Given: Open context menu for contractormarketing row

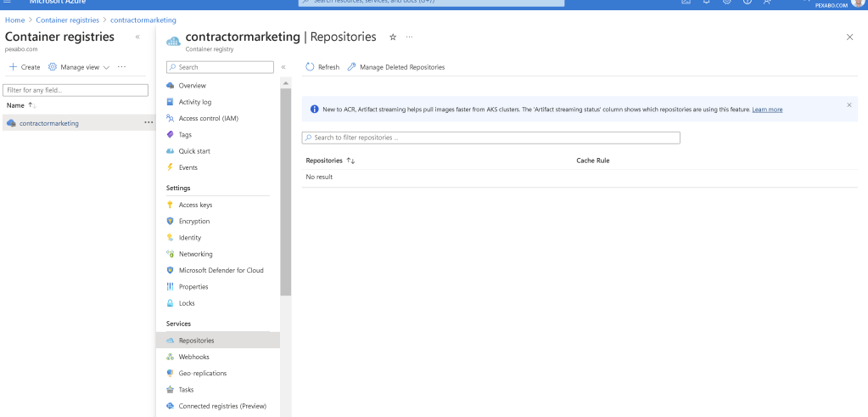Looking at the screenshot, I should coord(148,123).
